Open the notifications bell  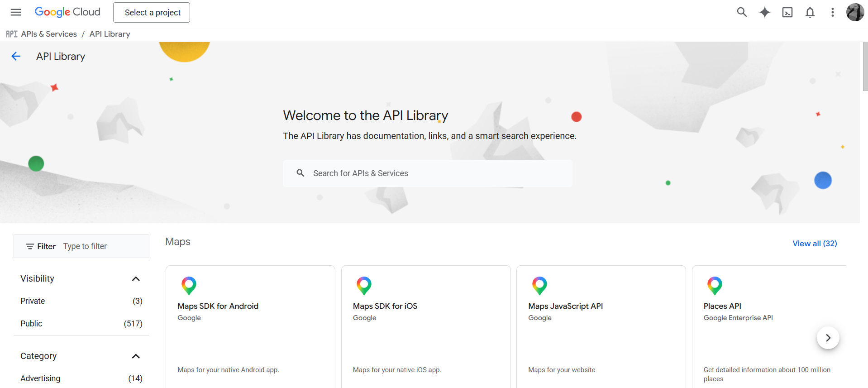(810, 12)
